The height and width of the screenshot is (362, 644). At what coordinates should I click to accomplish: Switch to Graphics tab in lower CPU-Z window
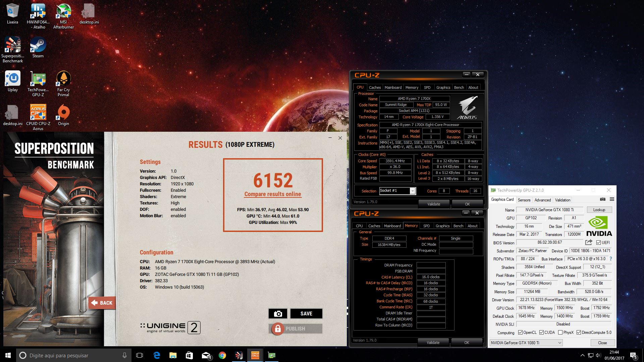click(x=442, y=226)
